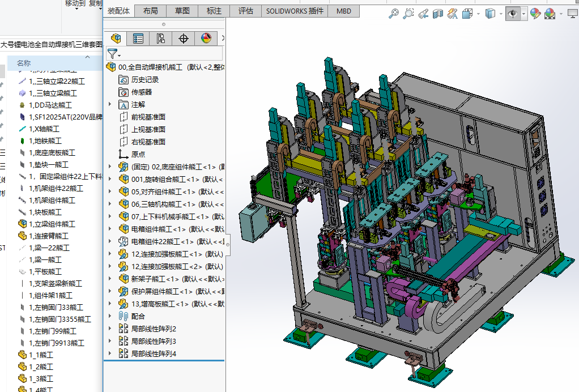Open View Settings monitor icon

point(573,14)
